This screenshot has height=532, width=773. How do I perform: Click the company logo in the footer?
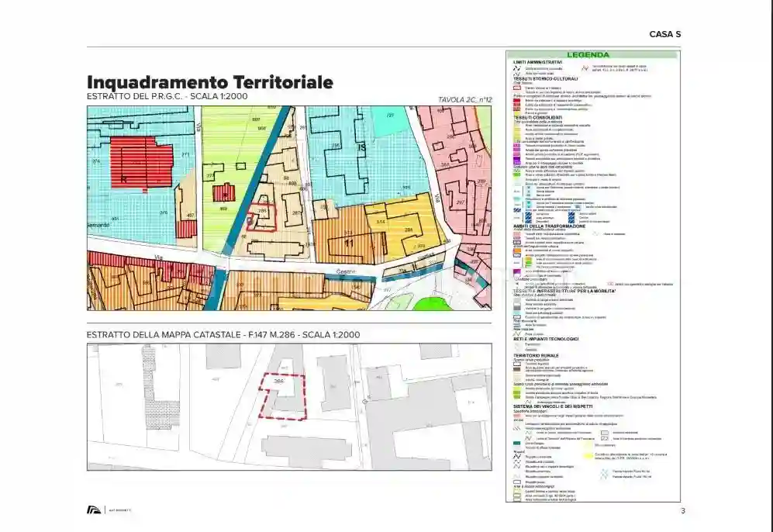pyautogui.click(x=92, y=510)
